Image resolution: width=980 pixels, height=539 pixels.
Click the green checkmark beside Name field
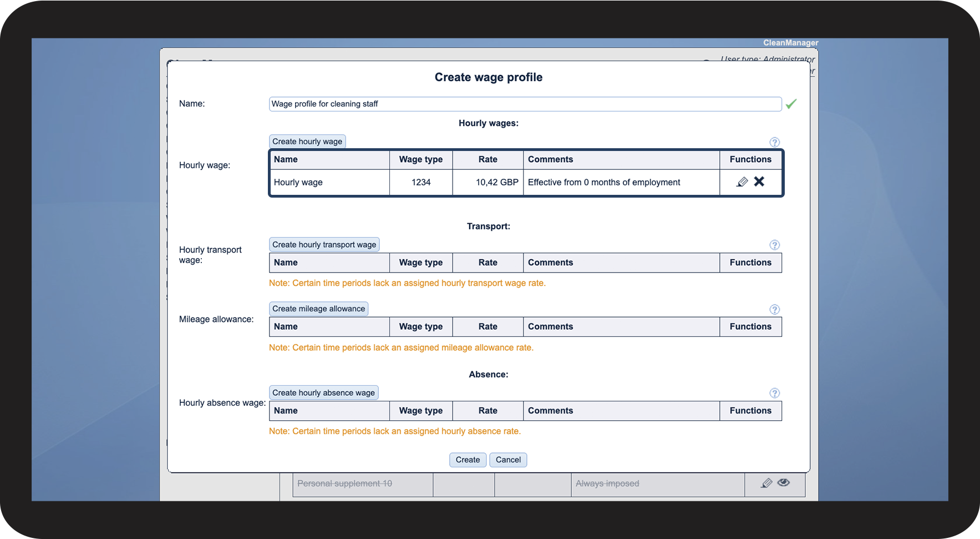pos(791,104)
